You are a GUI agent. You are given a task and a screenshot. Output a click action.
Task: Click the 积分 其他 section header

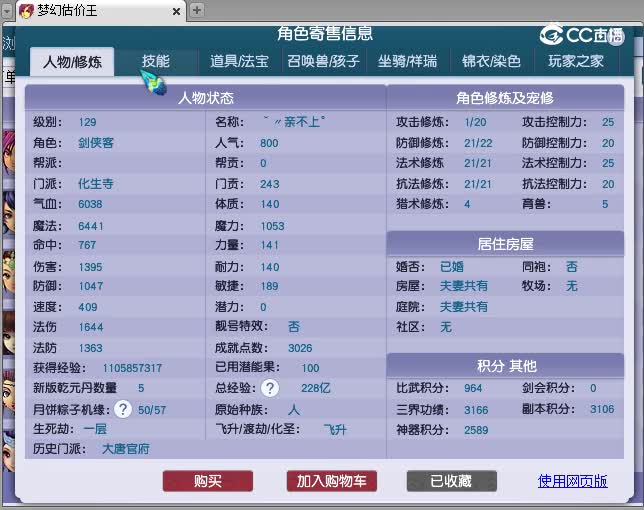pos(505,365)
